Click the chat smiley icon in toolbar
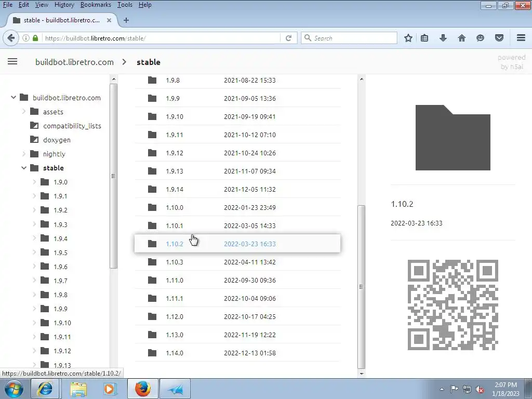The height and width of the screenshot is (399, 532). coord(480,38)
